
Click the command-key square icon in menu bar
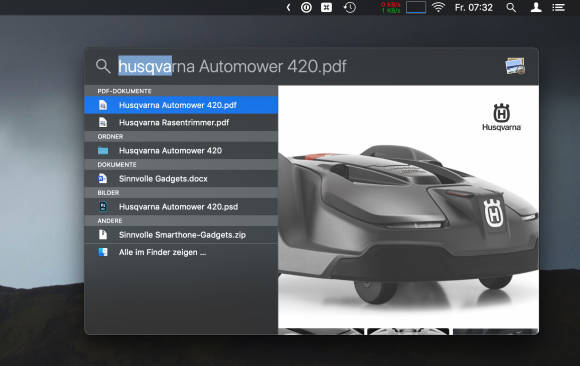pos(326,7)
